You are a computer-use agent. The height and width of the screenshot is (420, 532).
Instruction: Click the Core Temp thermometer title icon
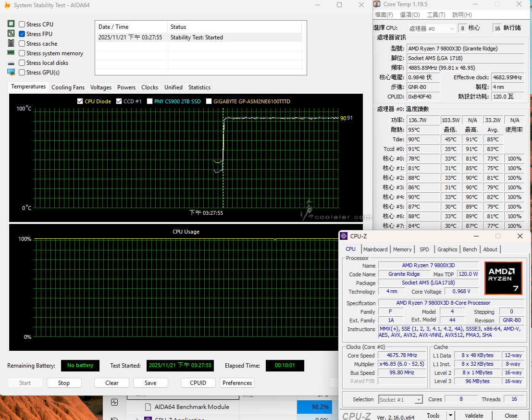tap(377, 4)
